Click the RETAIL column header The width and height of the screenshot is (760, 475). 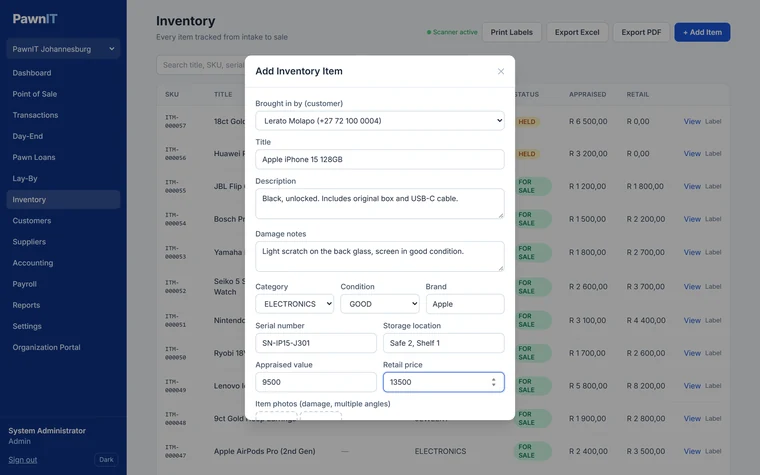(x=637, y=95)
